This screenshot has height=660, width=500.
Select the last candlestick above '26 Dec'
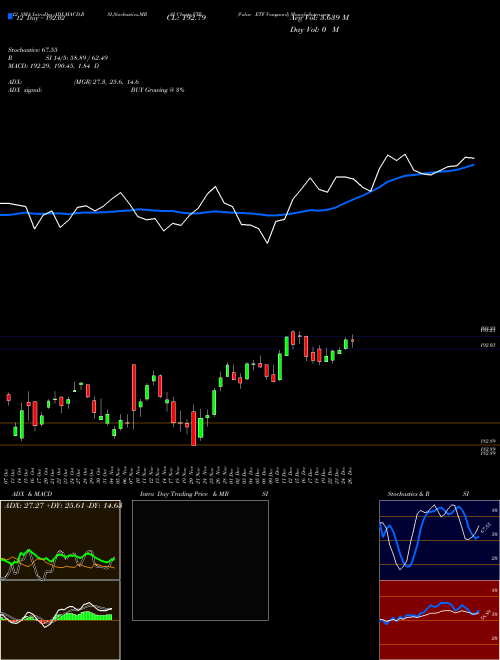[353, 341]
